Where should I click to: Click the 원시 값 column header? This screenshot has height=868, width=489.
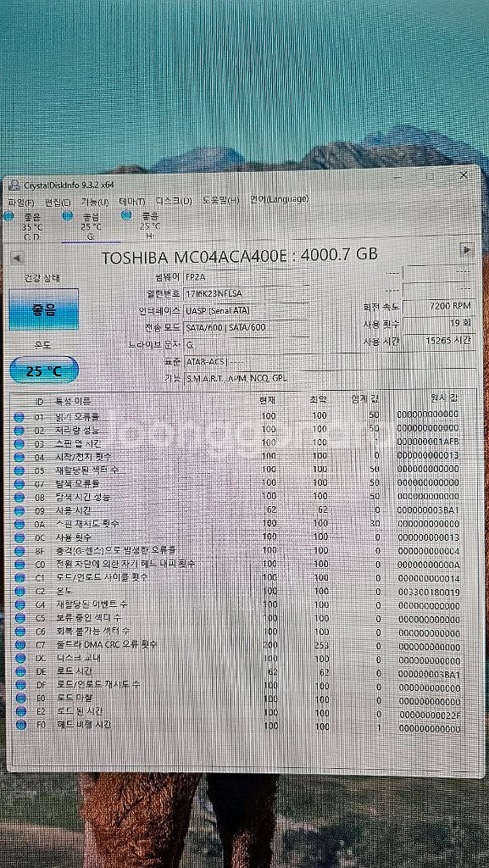coord(445,398)
